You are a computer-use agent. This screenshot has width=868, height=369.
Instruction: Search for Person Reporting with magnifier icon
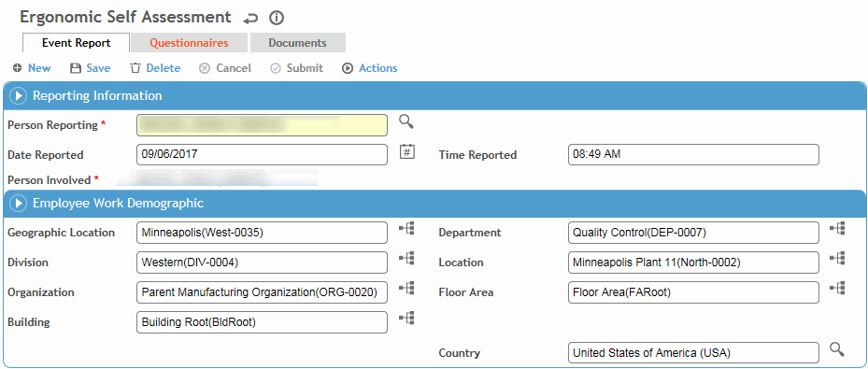tap(406, 121)
